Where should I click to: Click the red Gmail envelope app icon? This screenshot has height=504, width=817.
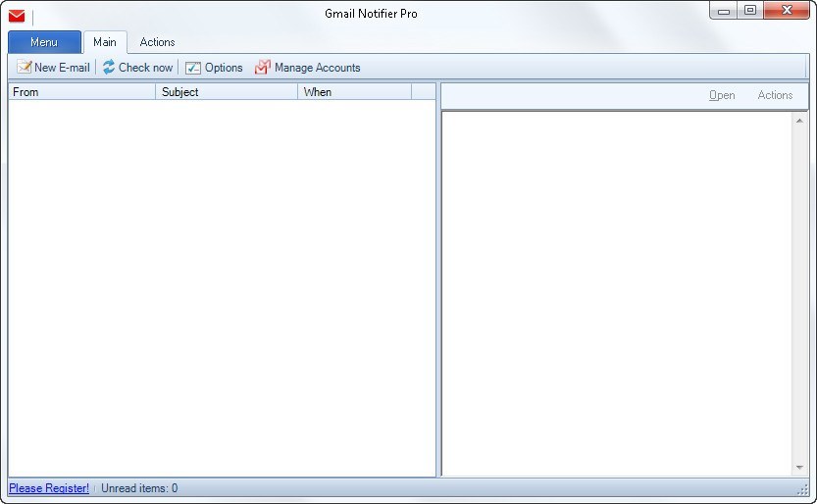tap(17, 16)
